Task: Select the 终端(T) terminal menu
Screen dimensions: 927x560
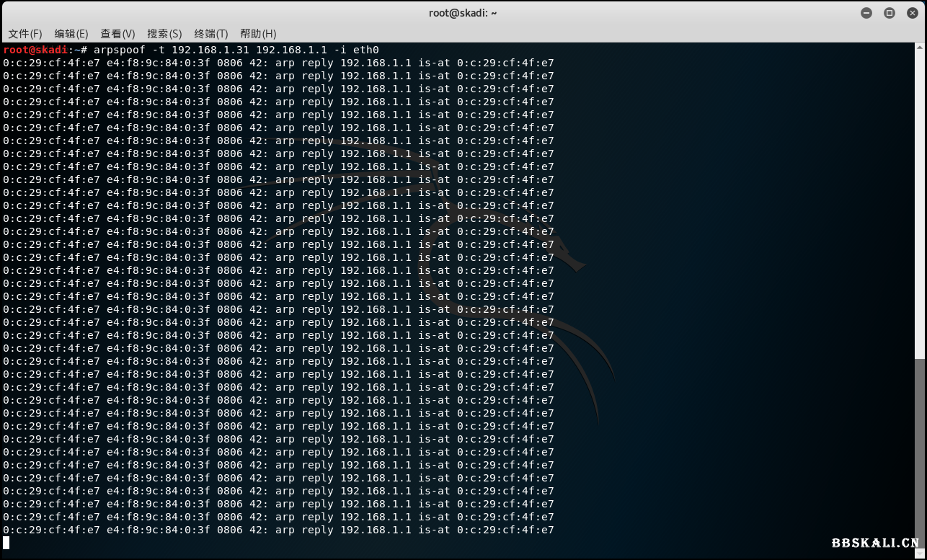Action: (211, 34)
